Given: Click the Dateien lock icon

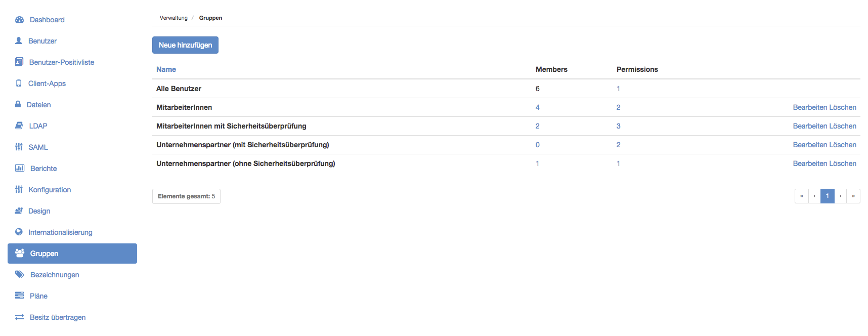Looking at the screenshot, I should point(18,105).
